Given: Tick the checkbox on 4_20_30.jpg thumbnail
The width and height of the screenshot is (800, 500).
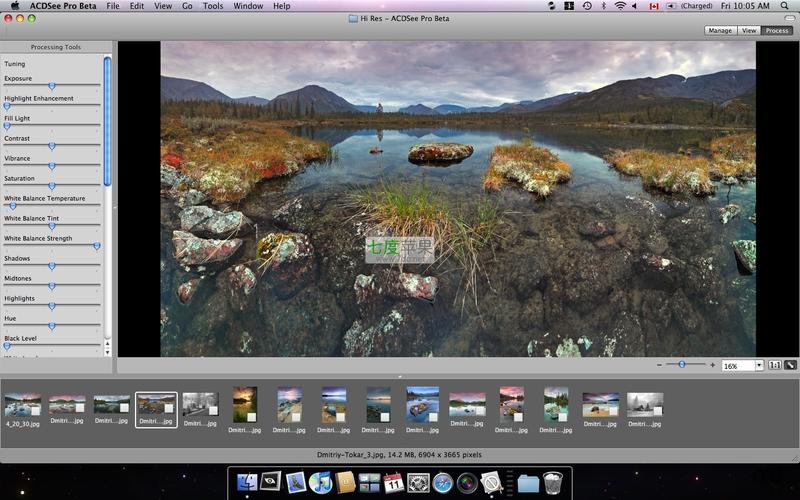Looking at the screenshot, I should [x=35, y=411].
